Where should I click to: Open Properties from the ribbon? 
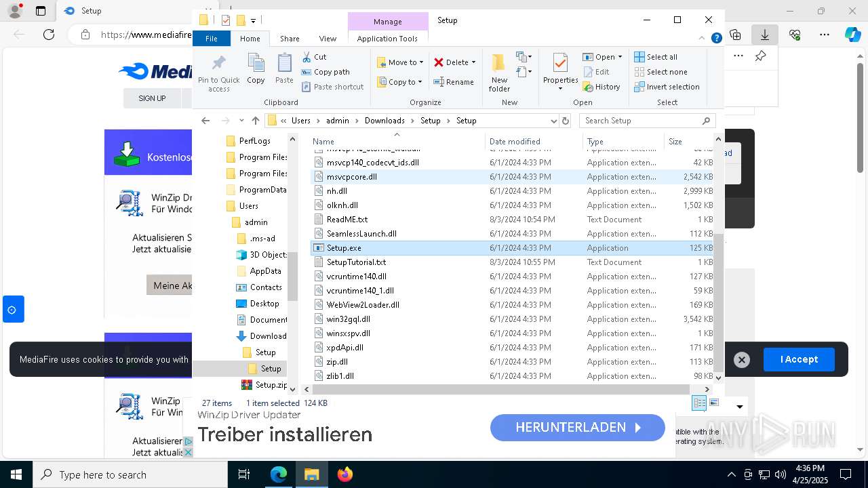coord(560,73)
